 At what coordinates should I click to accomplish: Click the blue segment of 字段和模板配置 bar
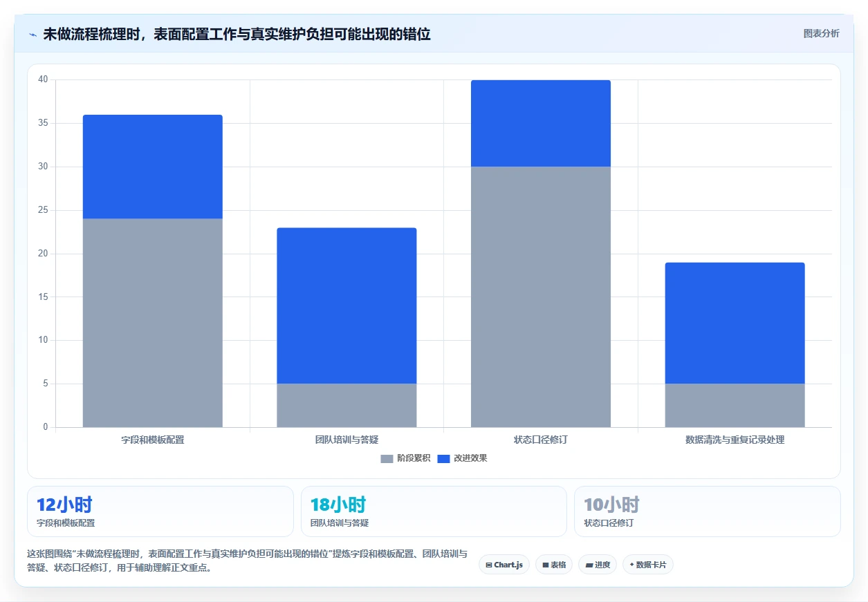(x=153, y=167)
